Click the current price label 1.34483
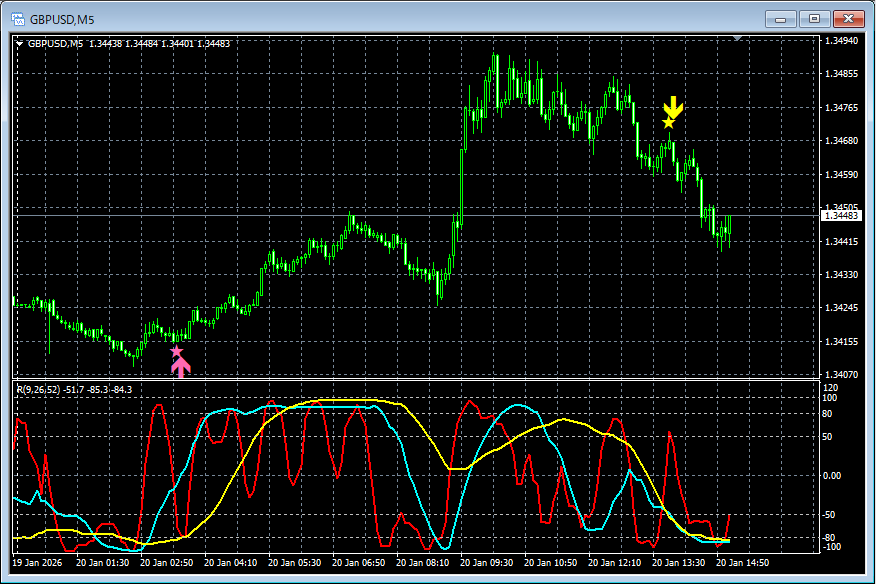This screenshot has height=584, width=877. 841,215
